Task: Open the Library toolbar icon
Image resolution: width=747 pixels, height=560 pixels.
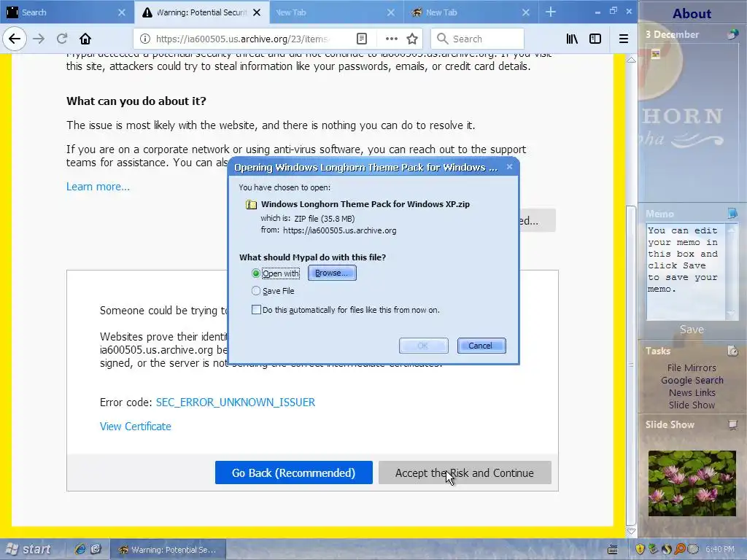Action: [x=572, y=39]
